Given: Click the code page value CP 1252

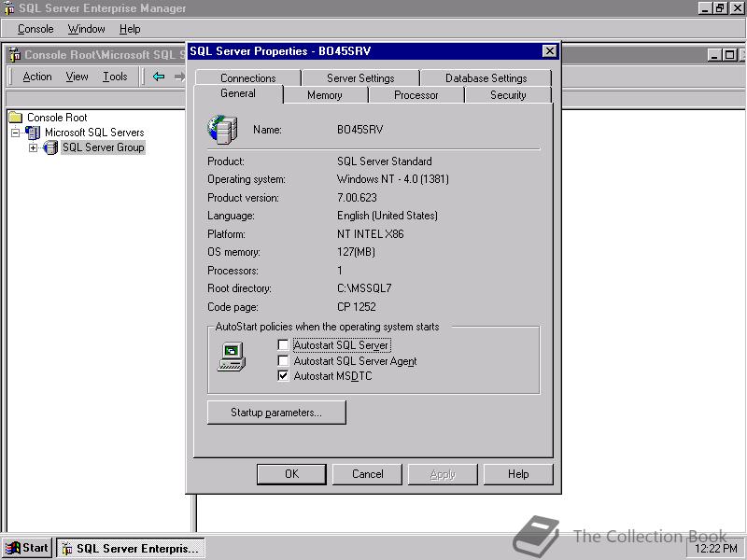Looking at the screenshot, I should click(357, 307).
